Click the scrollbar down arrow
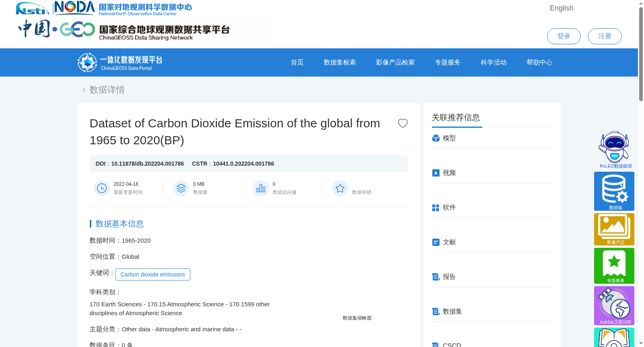 [641, 343]
